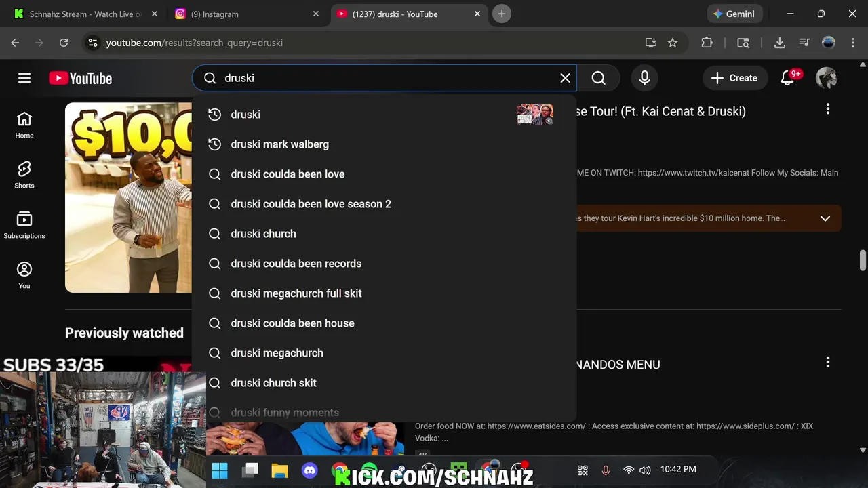Open YouTube notifications bell
This screenshot has width=868, height=488.
(787, 78)
